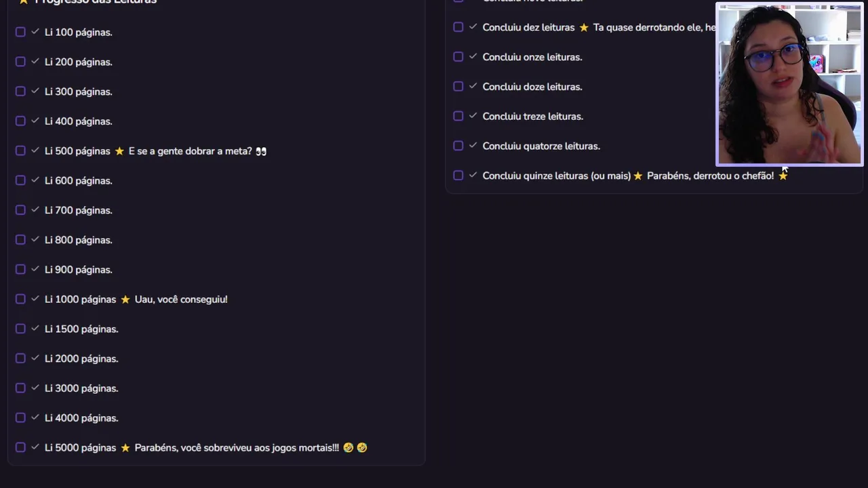Click the star beside "Li 5000 páginas"
The height and width of the screenshot is (488, 868).
(125, 448)
